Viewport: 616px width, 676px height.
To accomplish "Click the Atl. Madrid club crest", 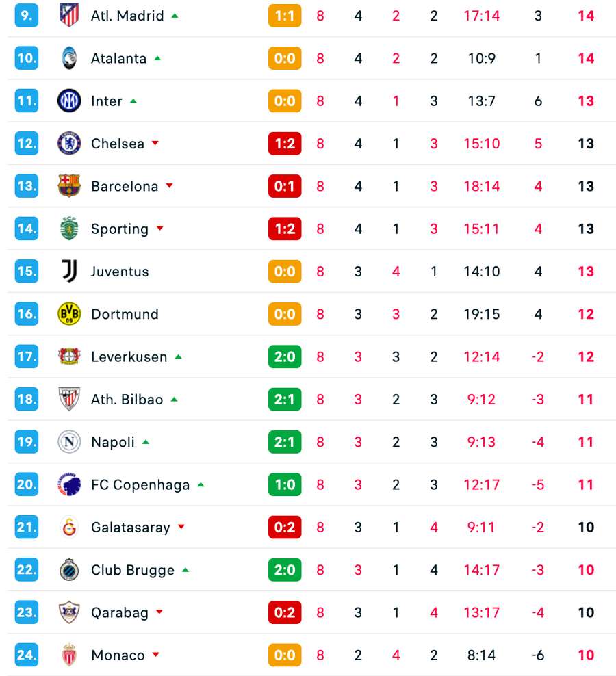I will click(69, 15).
